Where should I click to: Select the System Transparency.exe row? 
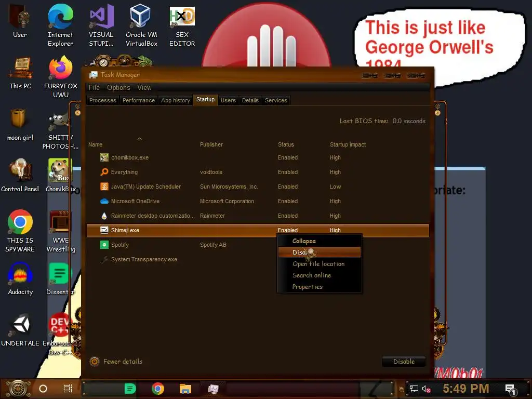[x=258, y=259]
